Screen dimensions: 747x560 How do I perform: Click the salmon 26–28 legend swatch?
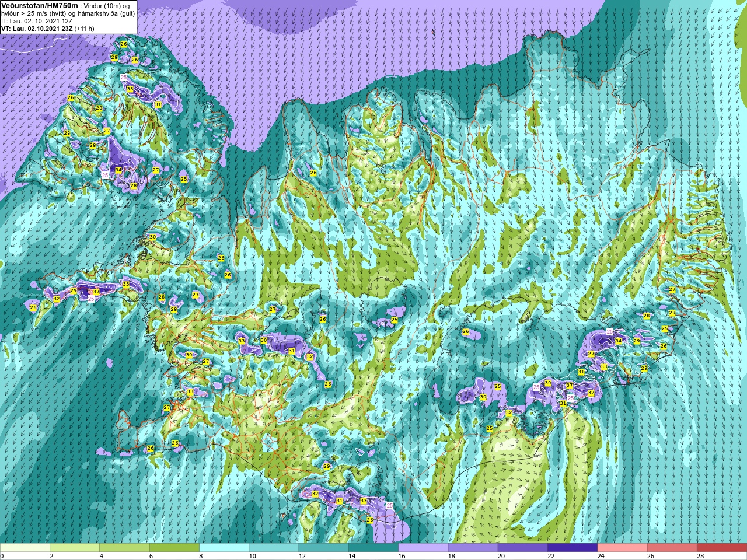[x=672, y=548]
